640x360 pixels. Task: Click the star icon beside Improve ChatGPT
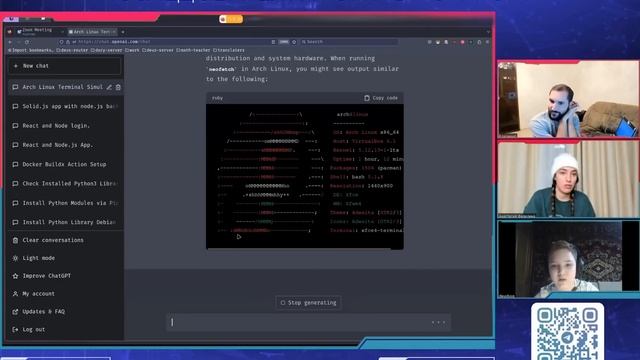(x=15, y=276)
